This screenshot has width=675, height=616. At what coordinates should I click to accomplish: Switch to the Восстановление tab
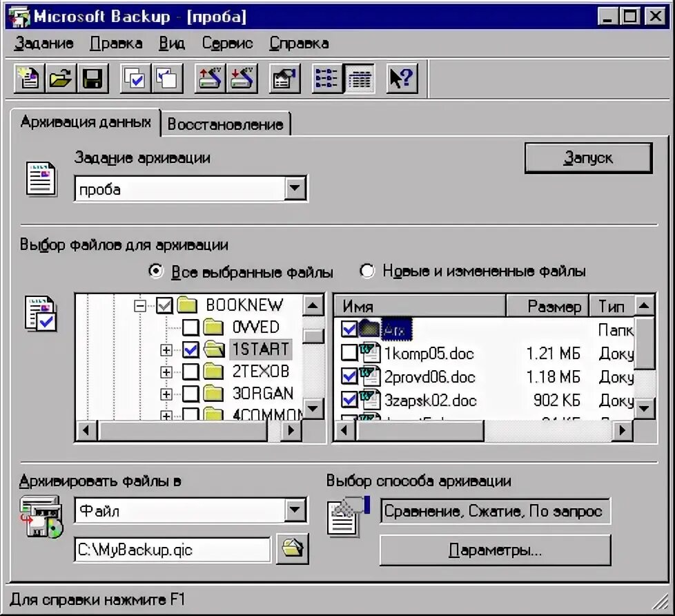[226, 124]
